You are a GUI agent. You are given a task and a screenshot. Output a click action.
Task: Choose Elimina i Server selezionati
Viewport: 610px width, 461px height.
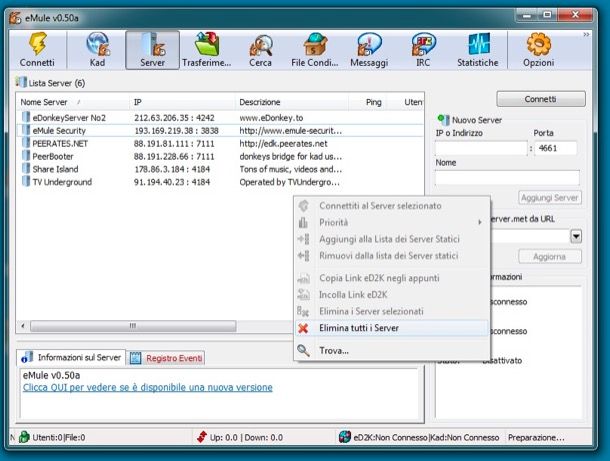tap(392, 311)
